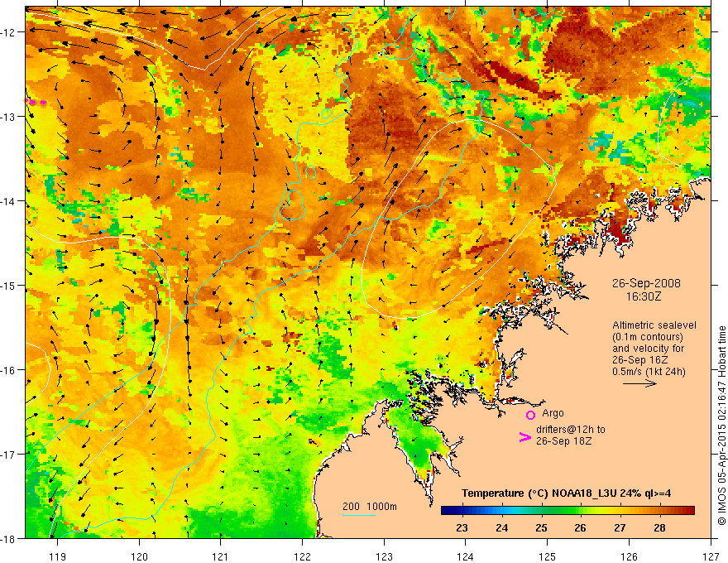Image resolution: width=728 pixels, height=563 pixels.
Task: Click the longitude label 127
Action: point(711,556)
